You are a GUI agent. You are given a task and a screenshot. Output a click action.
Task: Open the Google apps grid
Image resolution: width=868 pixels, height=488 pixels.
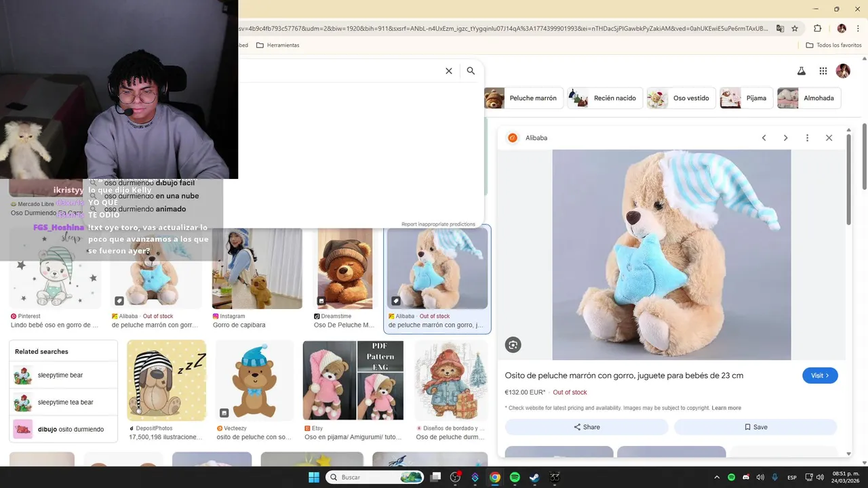[x=823, y=70]
